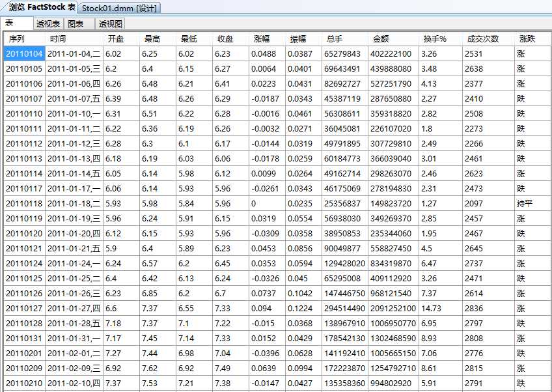Select 序列 cell 20110117
The width and height of the screenshot is (552, 392).
coord(25,188)
